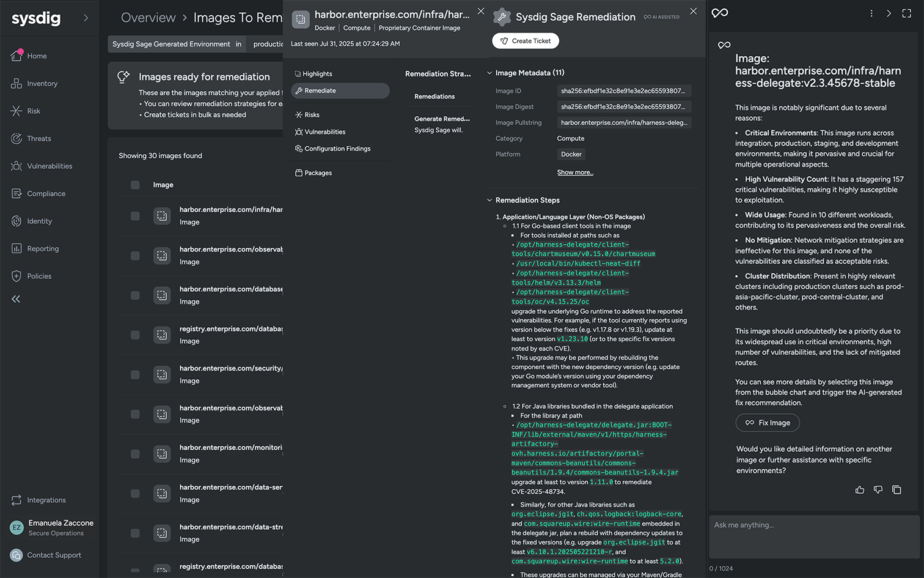Check harbor.enterprise.com/security row checkbox
924x578 pixels.
[x=135, y=375]
